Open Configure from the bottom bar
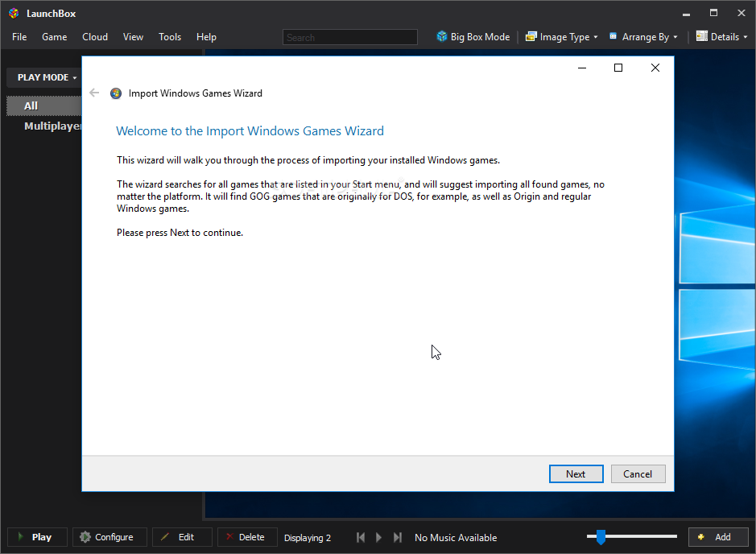Image resolution: width=756 pixels, height=554 pixels. pyautogui.click(x=109, y=537)
